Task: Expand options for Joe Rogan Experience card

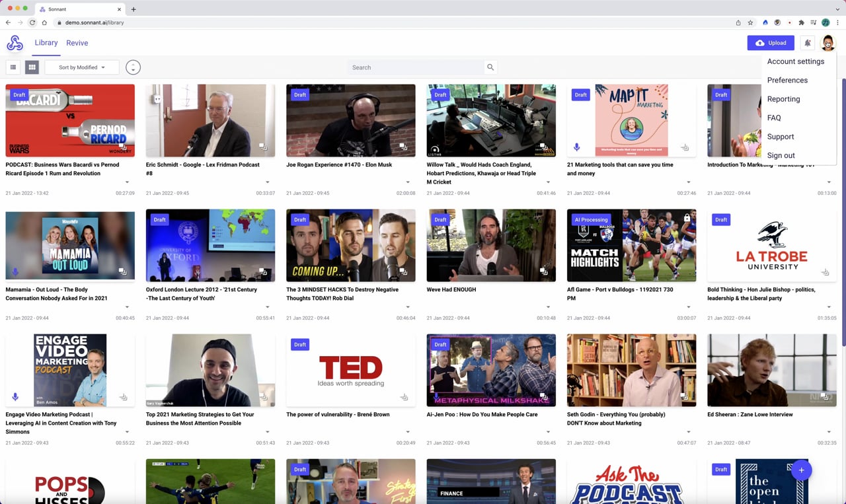Action: (x=408, y=182)
